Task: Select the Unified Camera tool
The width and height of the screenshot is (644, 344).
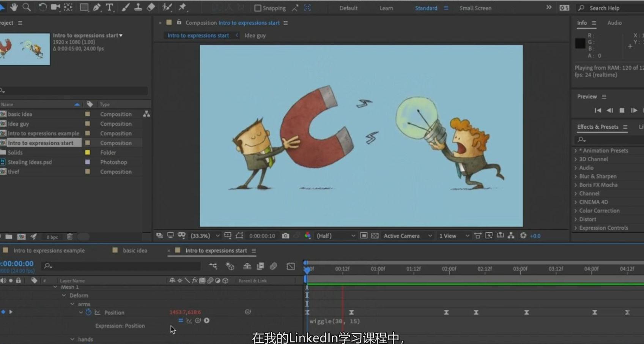Action: coord(55,7)
